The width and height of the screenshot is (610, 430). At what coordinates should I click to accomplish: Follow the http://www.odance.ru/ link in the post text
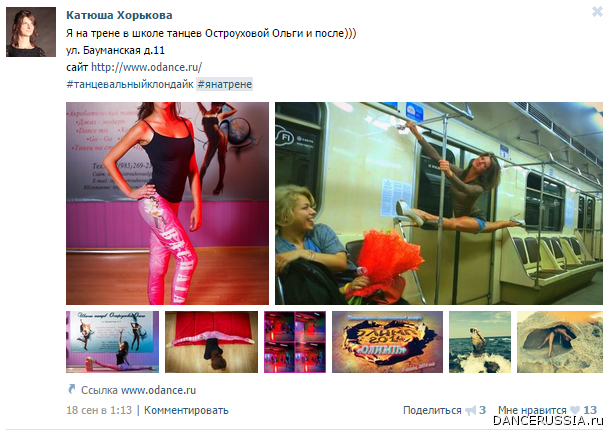pos(146,67)
